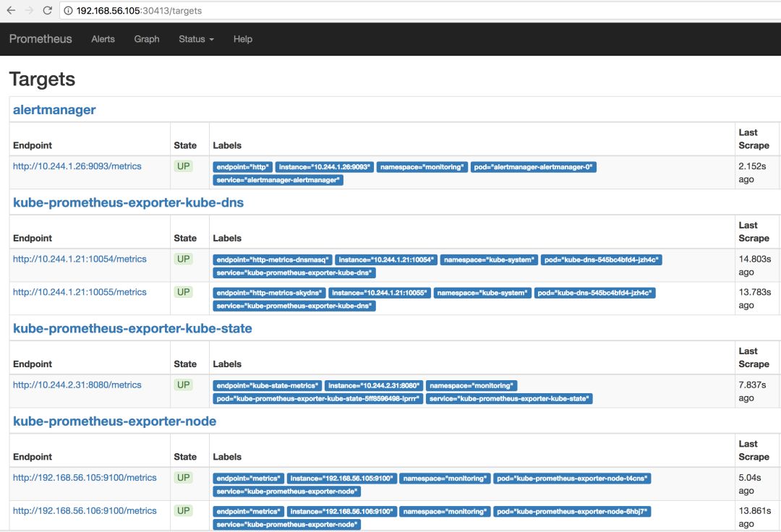
Task: Click UP state badge for 192.168.56.105:9100
Action: point(183,477)
